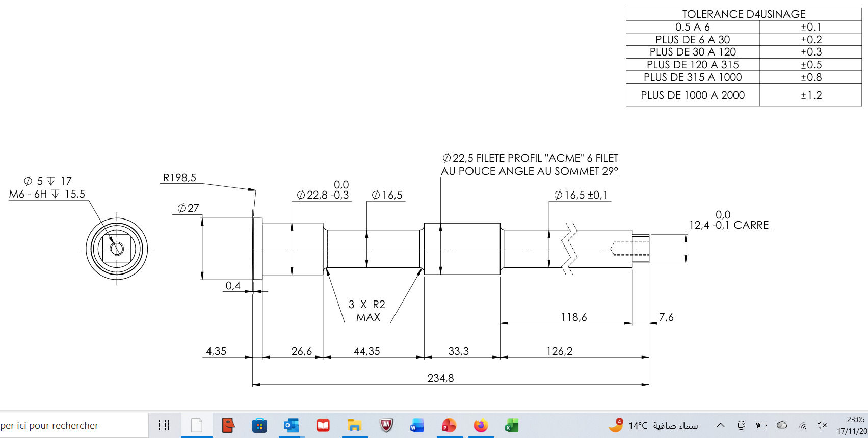
Task: Open Firefox browser icon
Action: click(481, 425)
